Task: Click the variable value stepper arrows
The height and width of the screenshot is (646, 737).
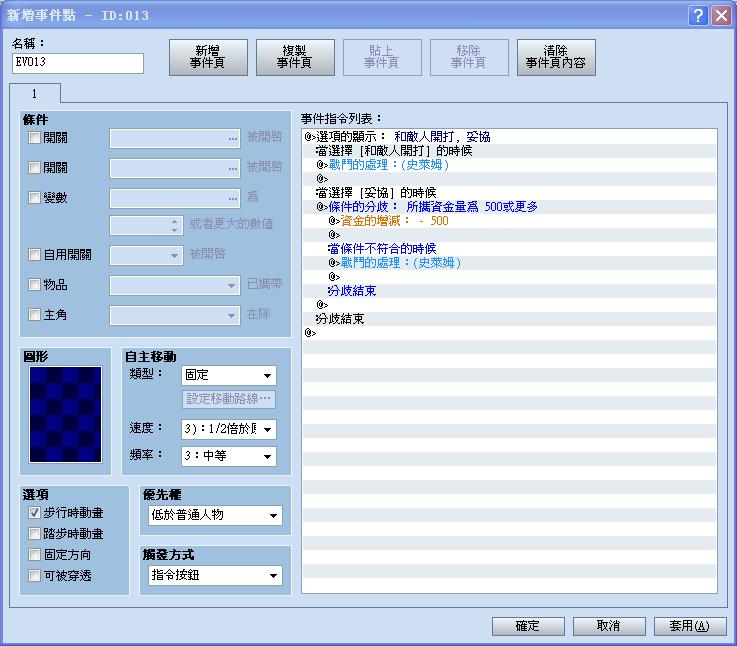Action: click(174, 225)
